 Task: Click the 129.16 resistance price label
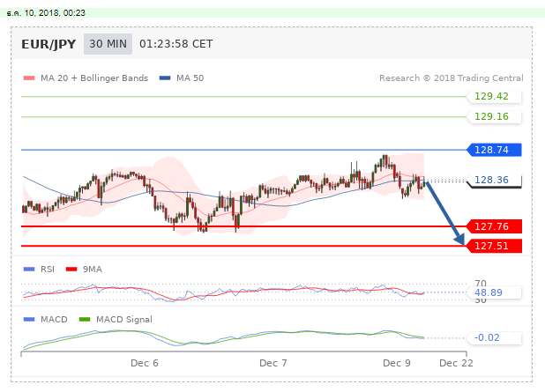coord(494,116)
